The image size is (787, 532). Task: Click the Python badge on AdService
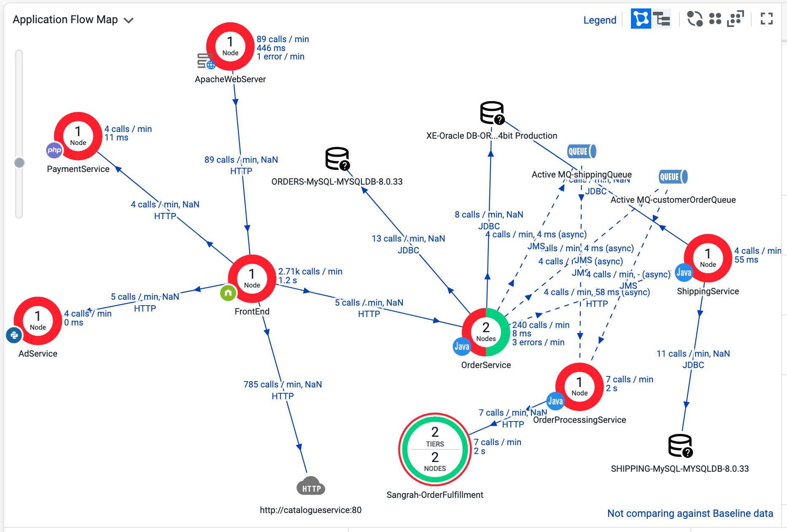14,335
